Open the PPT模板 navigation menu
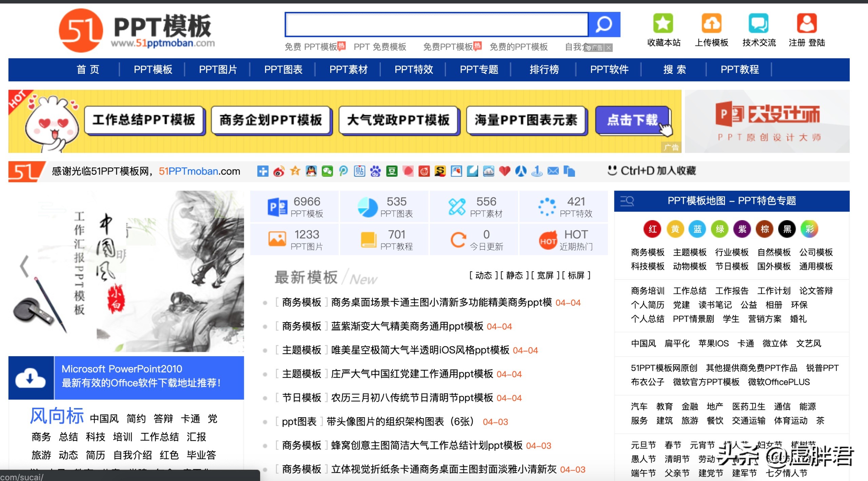This screenshot has height=481, width=868. tap(153, 70)
